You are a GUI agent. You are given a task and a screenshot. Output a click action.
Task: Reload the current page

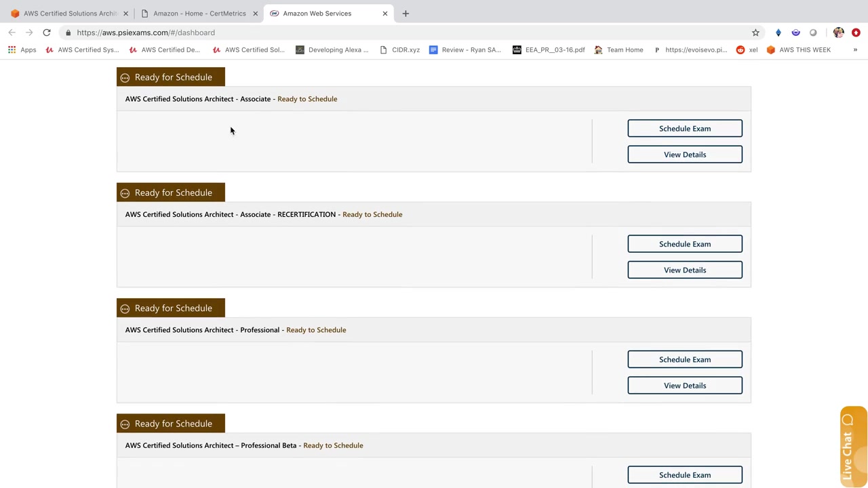pyautogui.click(x=47, y=33)
